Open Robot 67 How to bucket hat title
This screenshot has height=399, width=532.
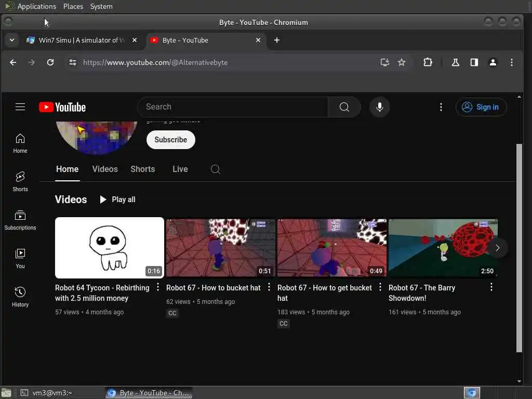(x=214, y=288)
